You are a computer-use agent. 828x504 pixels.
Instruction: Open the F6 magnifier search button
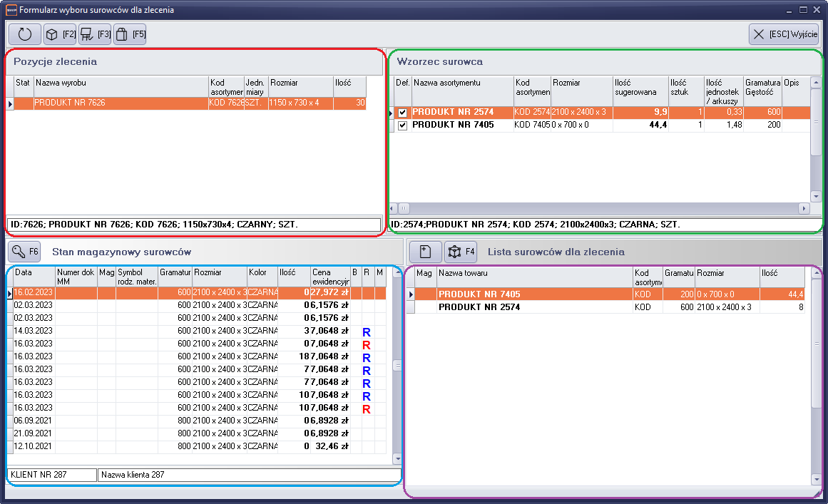pyautogui.click(x=25, y=251)
